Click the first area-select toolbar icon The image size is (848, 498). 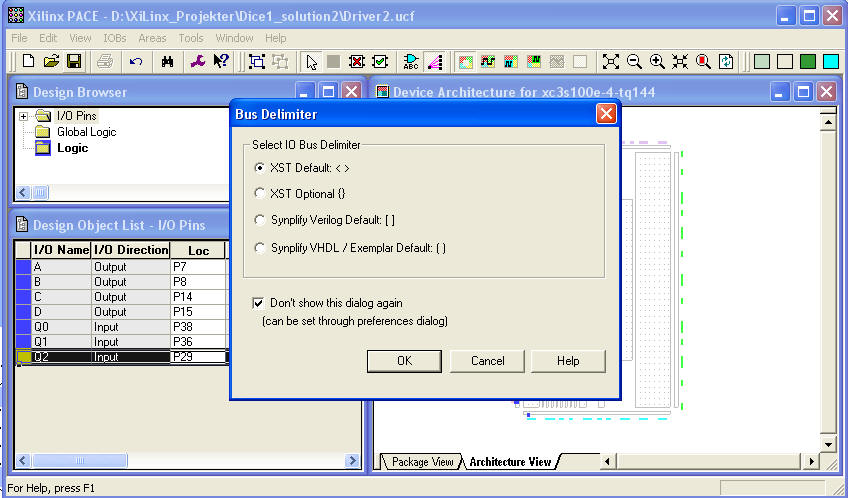pyautogui.click(x=257, y=62)
